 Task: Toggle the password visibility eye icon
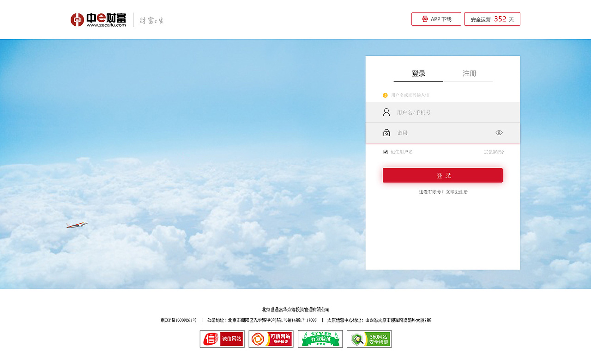pyautogui.click(x=499, y=132)
